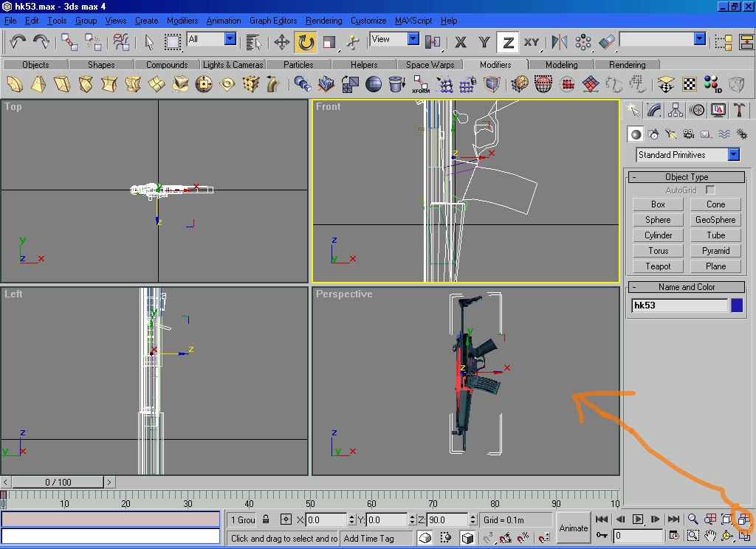Open the Modify command panel tab

[654, 110]
